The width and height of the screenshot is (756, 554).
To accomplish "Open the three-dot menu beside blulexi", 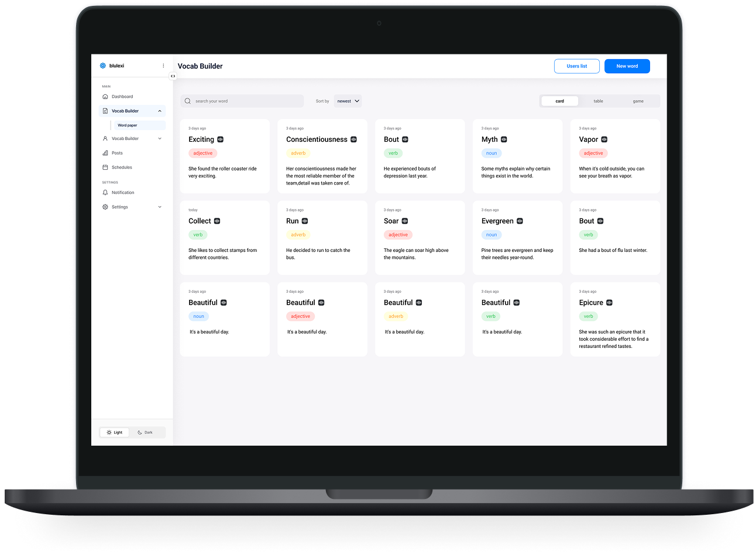I will pyautogui.click(x=163, y=66).
